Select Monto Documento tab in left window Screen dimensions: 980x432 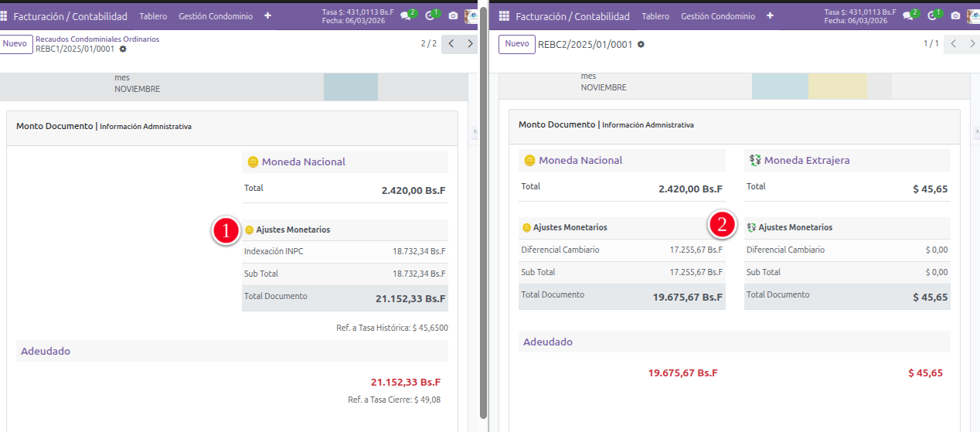(x=54, y=126)
